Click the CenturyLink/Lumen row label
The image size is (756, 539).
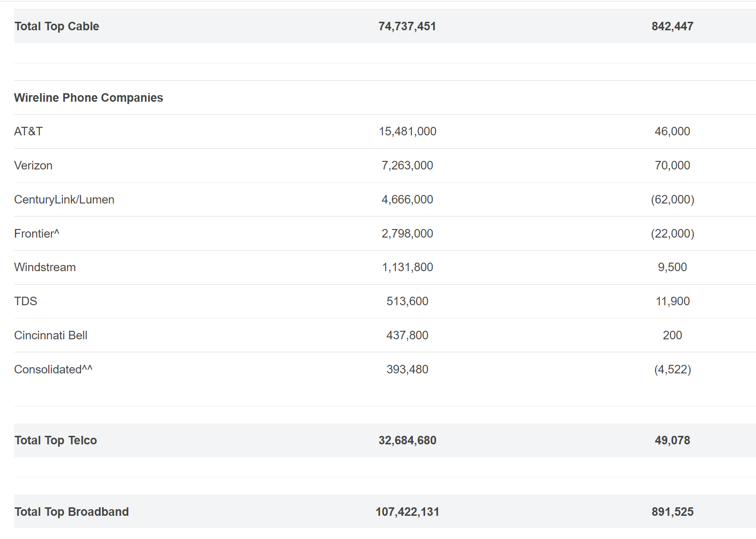click(x=64, y=200)
